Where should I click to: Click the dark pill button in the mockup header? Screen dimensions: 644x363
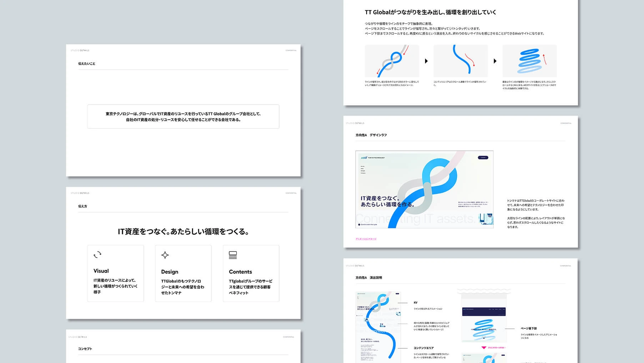coord(483,158)
